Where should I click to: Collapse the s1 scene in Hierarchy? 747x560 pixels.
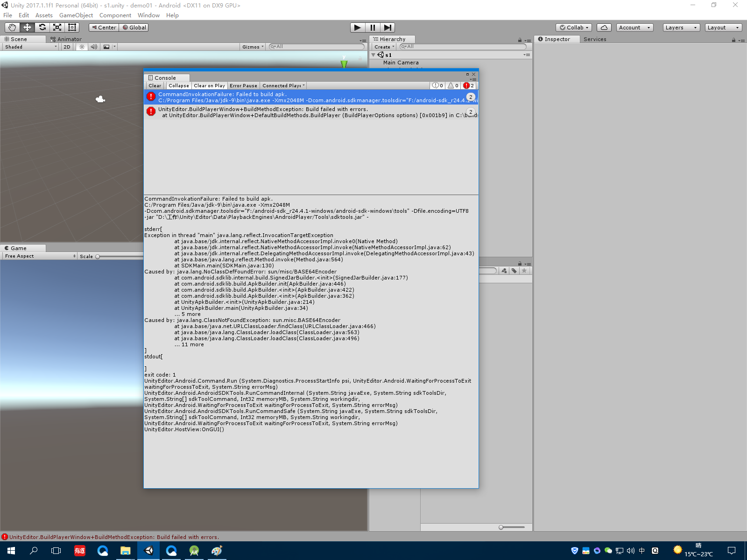(x=373, y=55)
